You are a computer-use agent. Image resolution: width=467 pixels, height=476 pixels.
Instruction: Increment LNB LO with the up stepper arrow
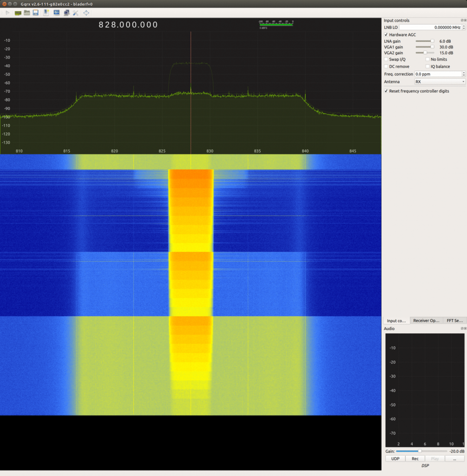[463, 26]
